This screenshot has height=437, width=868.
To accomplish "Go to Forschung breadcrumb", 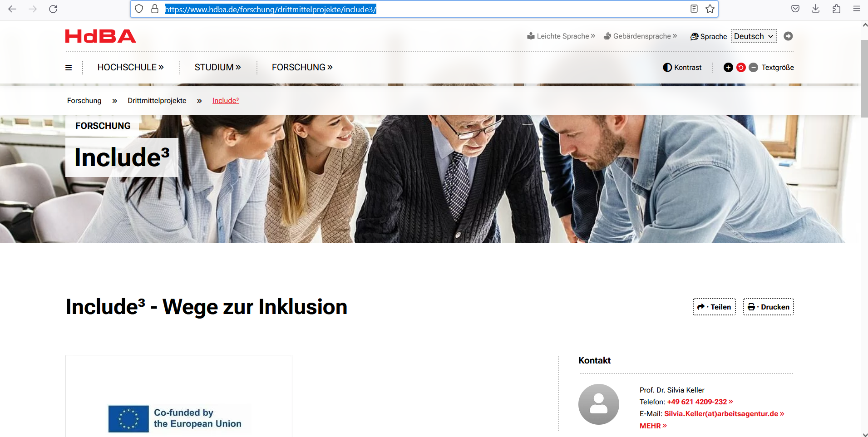I will (x=84, y=101).
